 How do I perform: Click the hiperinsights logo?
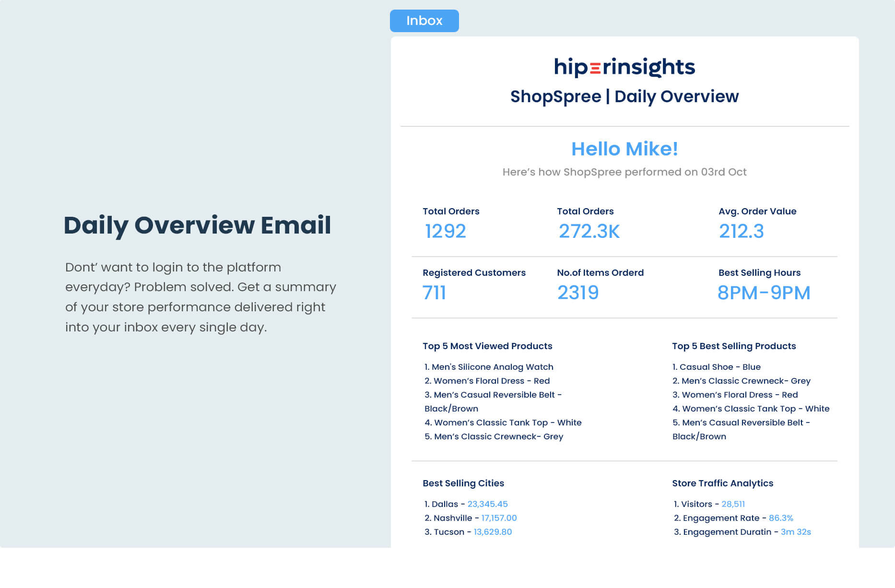(x=624, y=67)
